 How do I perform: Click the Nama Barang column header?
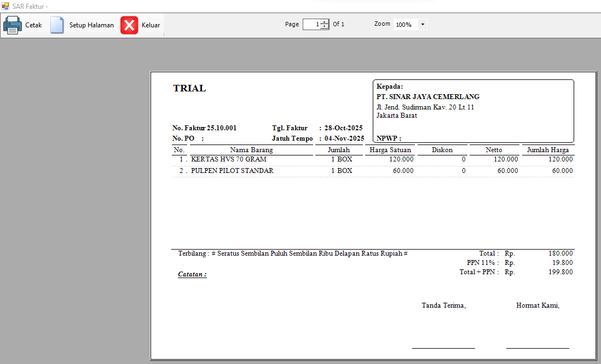tap(251, 150)
